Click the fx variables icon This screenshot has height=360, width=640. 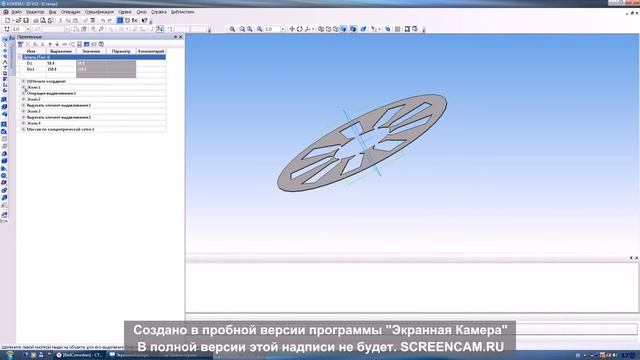pyautogui.click(x=135, y=20)
